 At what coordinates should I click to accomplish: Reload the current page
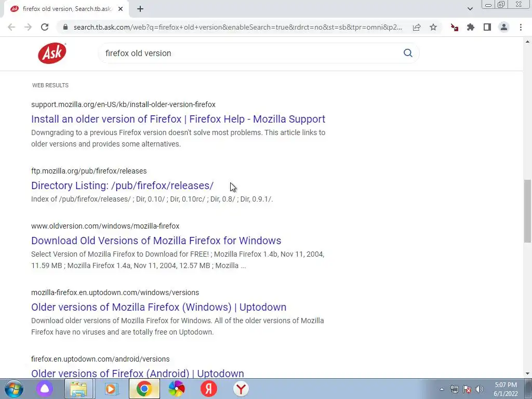coord(45,27)
